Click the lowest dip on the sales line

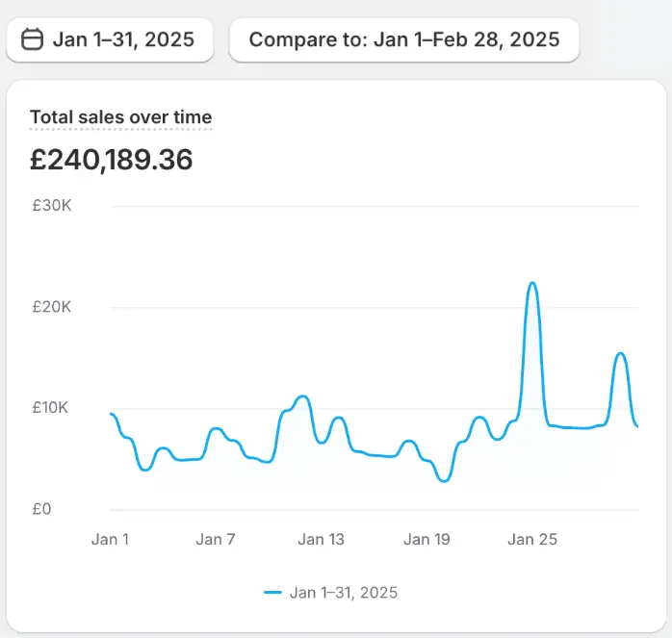point(443,480)
